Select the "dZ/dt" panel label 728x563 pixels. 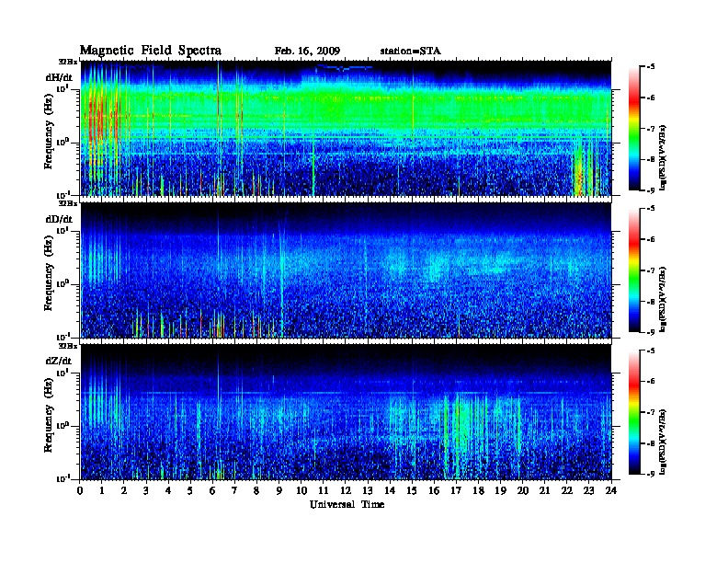59,361
